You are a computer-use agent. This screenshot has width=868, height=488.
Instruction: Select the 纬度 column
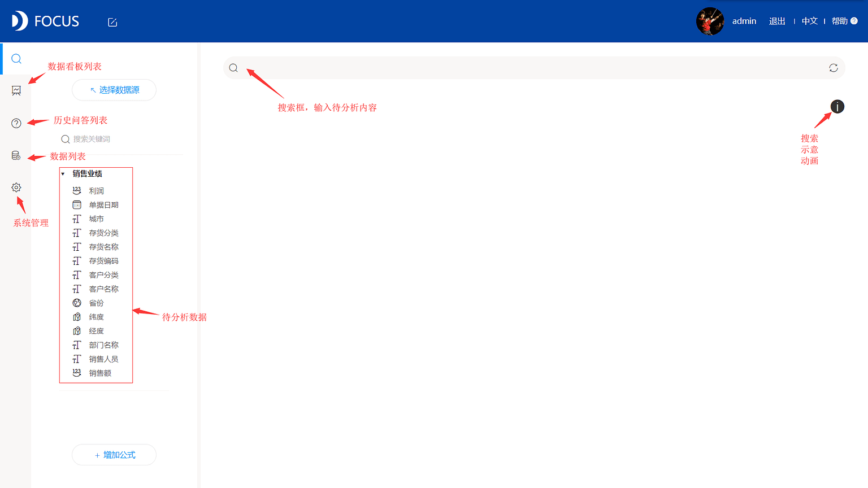click(96, 317)
